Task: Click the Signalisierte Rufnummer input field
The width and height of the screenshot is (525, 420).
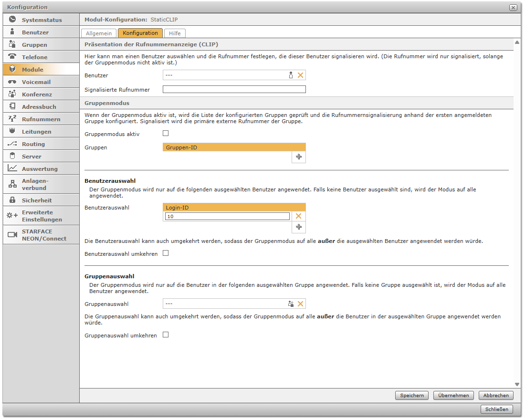Action: click(x=234, y=89)
